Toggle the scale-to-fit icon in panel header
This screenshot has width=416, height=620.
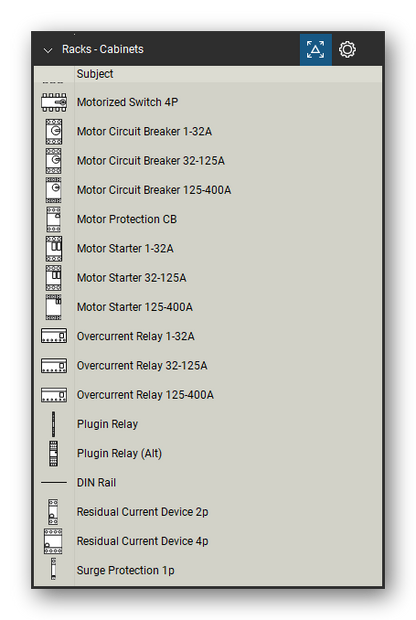pos(316,49)
